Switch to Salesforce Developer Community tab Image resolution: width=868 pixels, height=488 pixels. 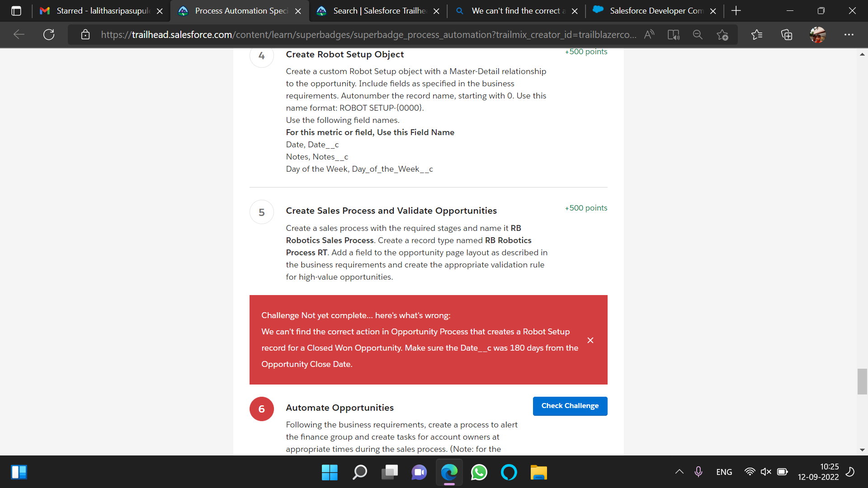click(655, 11)
